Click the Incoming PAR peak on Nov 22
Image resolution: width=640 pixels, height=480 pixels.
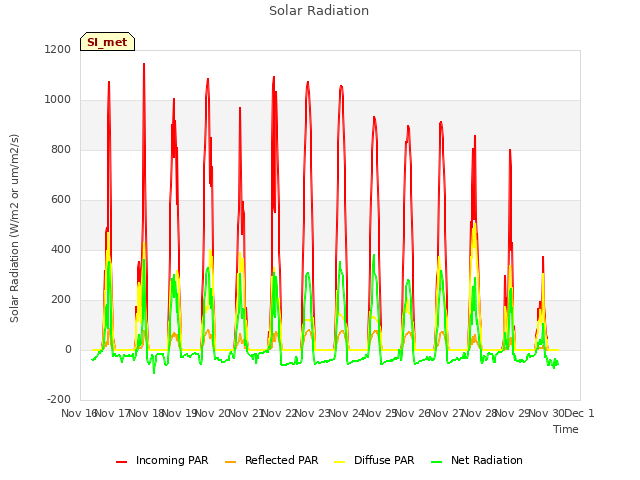308,82
